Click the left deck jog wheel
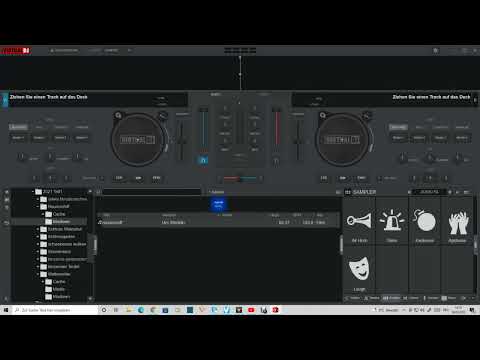This screenshot has height=360, width=480. tap(137, 140)
